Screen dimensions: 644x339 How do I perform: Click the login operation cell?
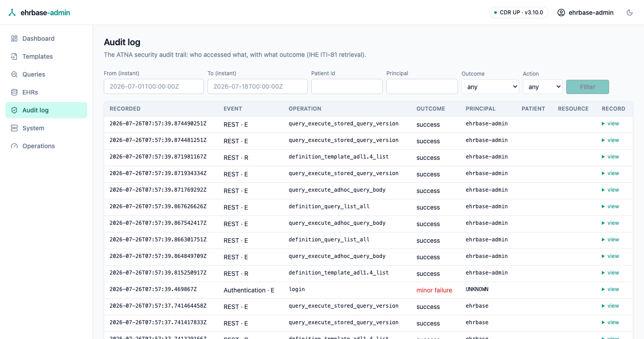tap(297, 289)
